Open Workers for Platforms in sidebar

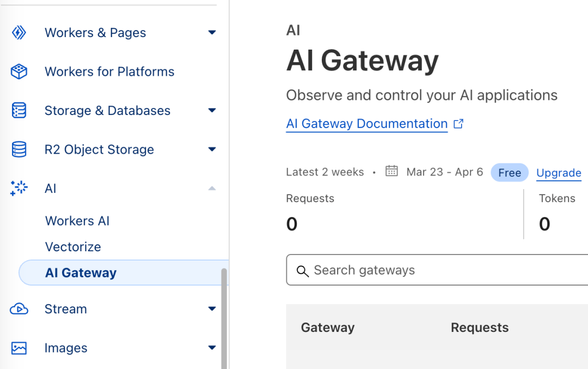109,72
